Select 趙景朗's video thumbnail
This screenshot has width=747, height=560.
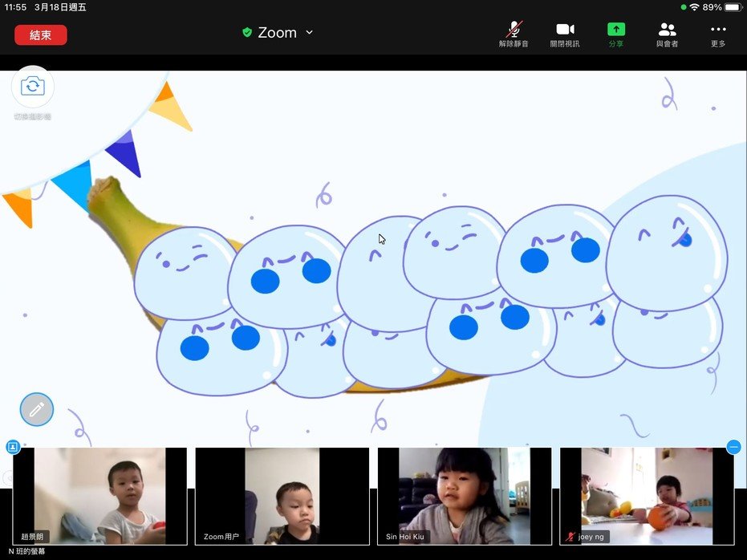tap(99, 496)
